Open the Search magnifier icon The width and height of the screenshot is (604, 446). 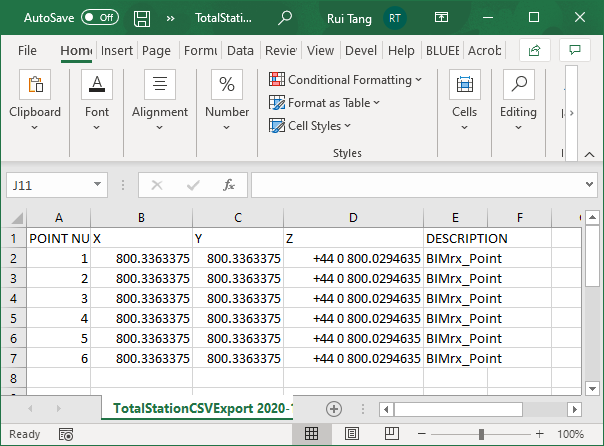pyautogui.click(x=285, y=18)
